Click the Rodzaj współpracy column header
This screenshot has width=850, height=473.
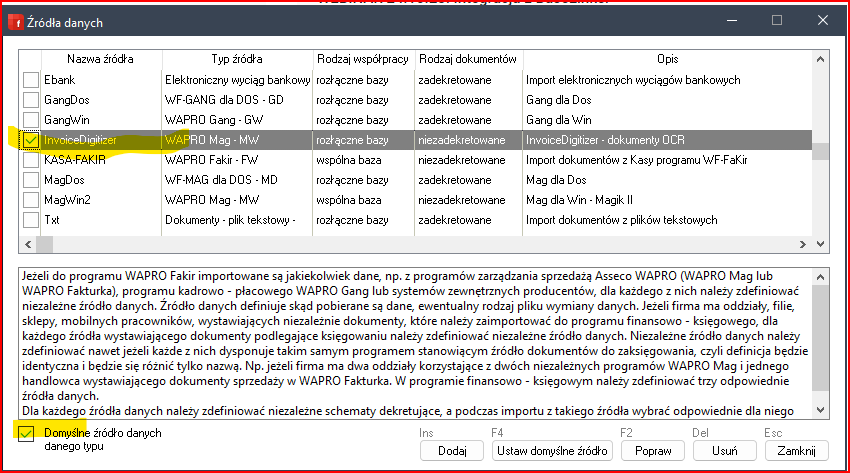point(363,59)
